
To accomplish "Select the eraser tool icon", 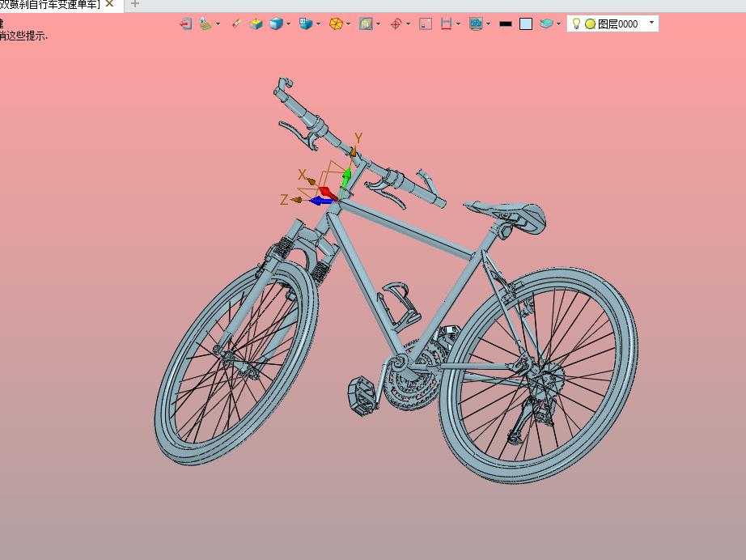I will coord(236,23).
